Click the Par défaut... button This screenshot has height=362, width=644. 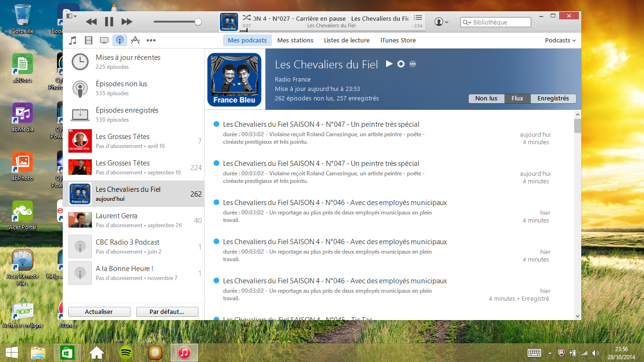167,312
